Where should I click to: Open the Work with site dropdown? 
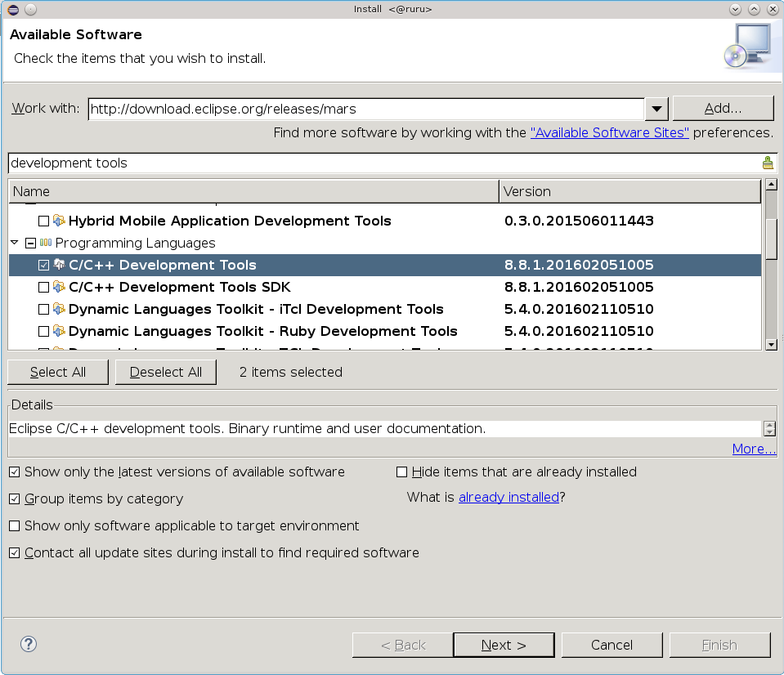(656, 109)
